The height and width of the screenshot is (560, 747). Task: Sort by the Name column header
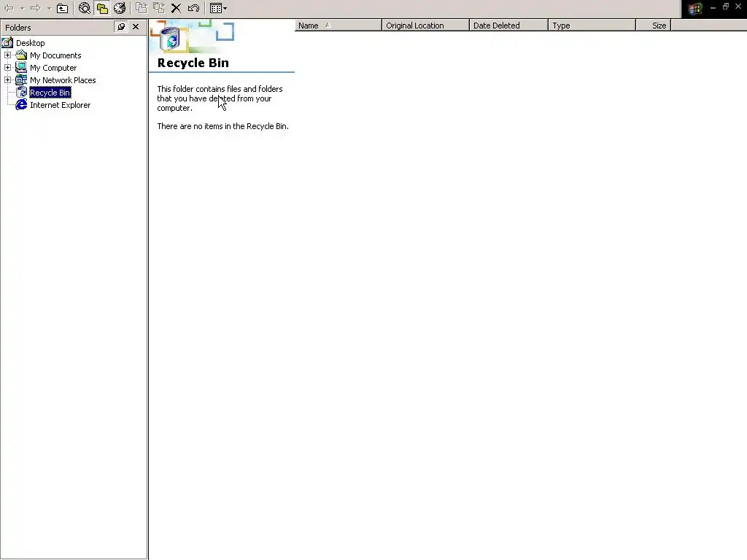338,26
